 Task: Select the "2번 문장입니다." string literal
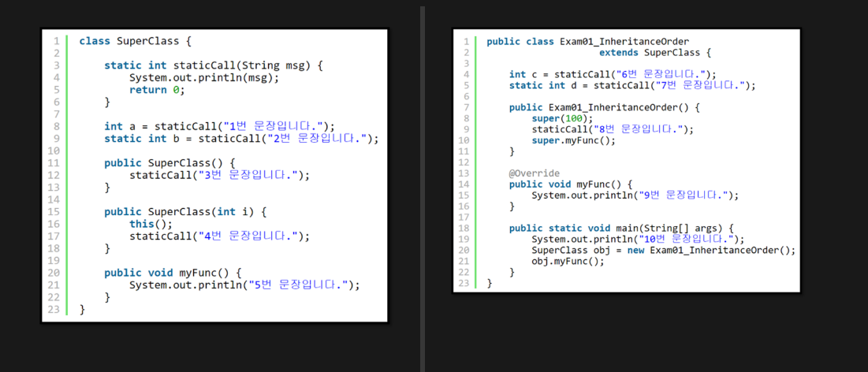316,139
